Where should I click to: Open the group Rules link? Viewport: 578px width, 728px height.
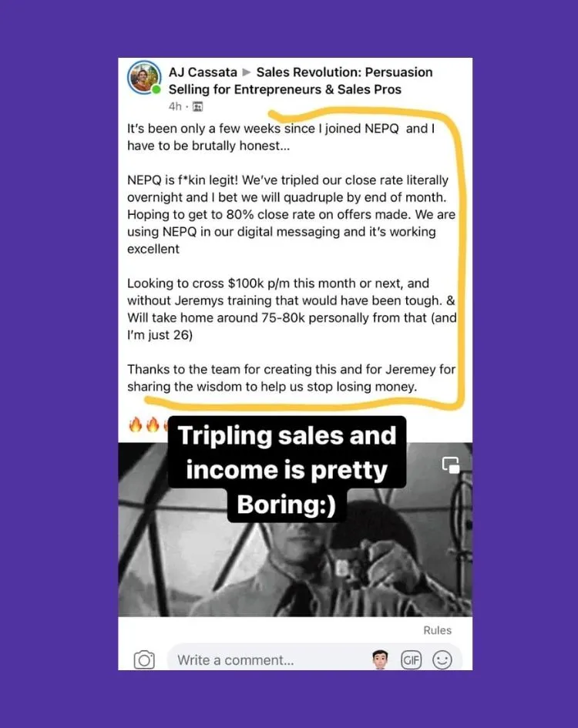point(437,630)
